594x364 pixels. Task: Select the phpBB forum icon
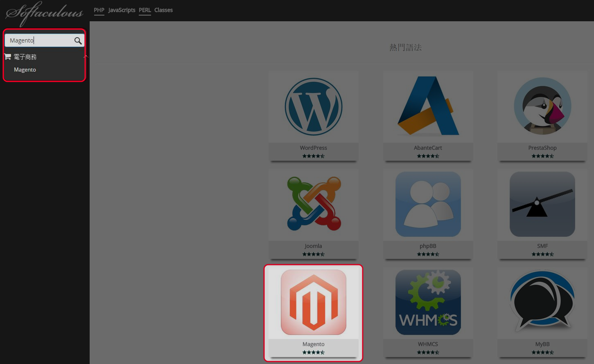[428, 204]
